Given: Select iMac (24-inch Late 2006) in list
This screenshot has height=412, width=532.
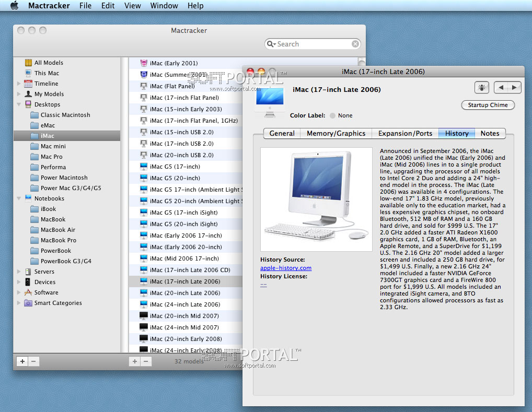Looking at the screenshot, I should tap(186, 304).
